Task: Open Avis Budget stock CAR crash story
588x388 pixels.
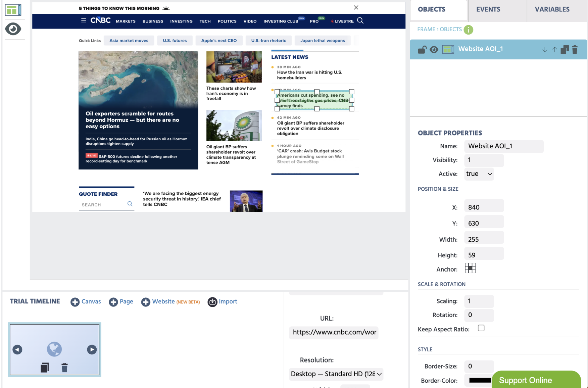Action: click(x=310, y=156)
